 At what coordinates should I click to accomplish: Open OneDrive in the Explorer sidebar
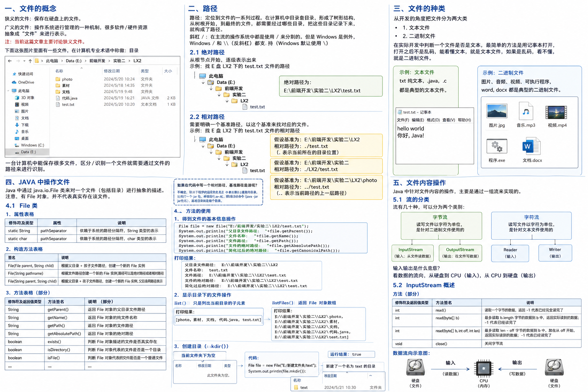point(23,82)
